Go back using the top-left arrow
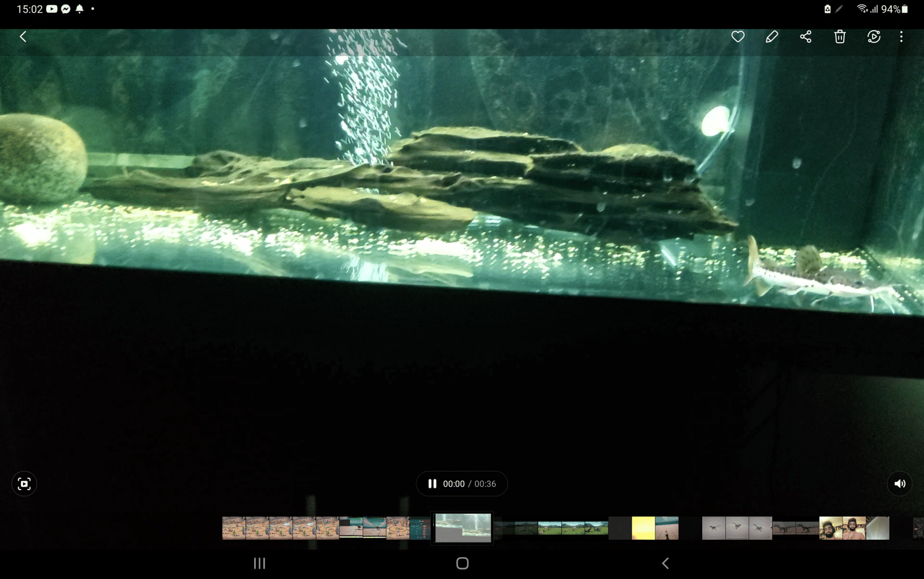Screen dimensions: 924x579 click(x=23, y=37)
